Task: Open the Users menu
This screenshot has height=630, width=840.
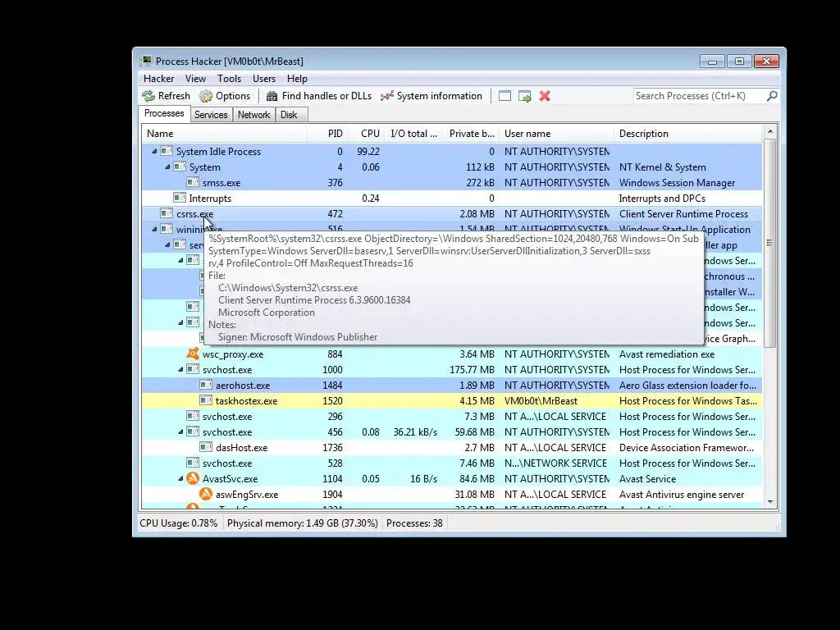Action: [x=263, y=79]
